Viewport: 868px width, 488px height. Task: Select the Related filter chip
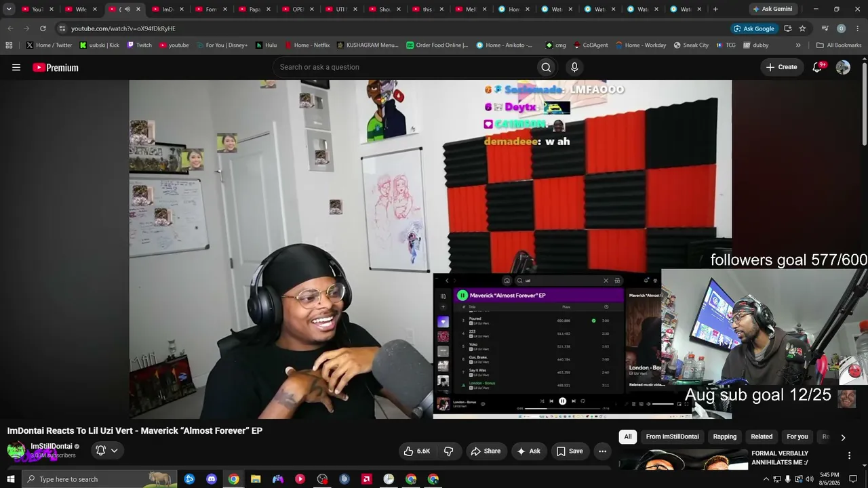[762, 437]
